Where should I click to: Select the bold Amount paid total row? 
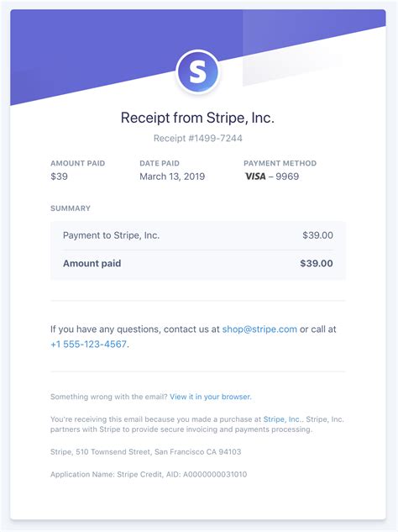198,264
